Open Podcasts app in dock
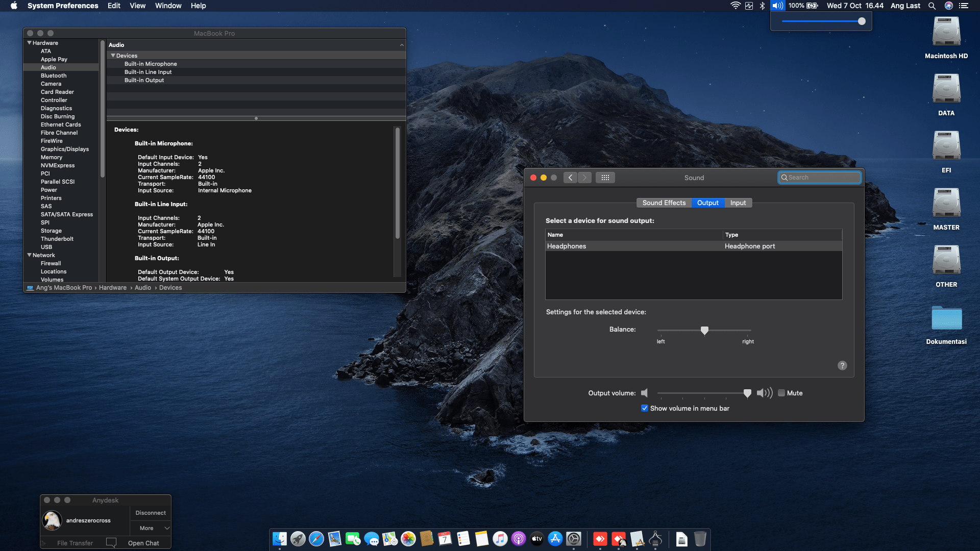 519,539
